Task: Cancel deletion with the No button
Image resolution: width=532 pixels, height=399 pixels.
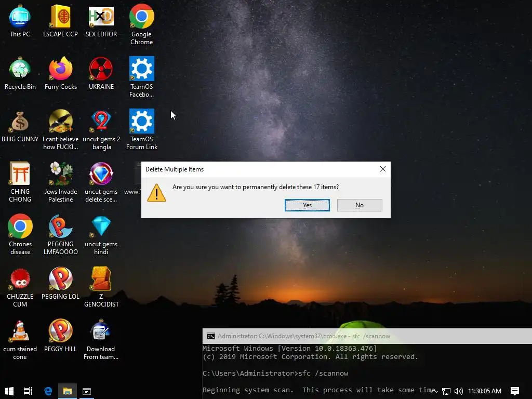Action: (360, 205)
